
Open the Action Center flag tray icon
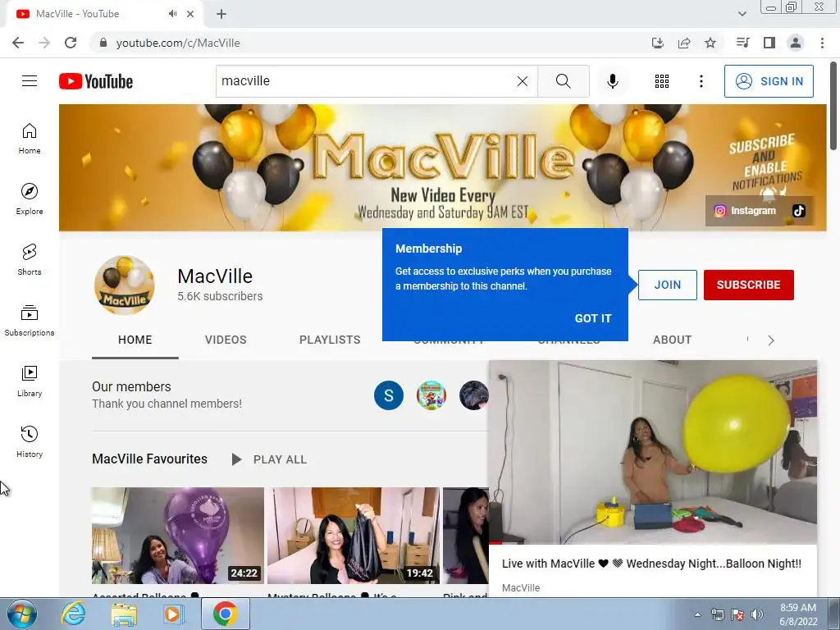coord(737,614)
